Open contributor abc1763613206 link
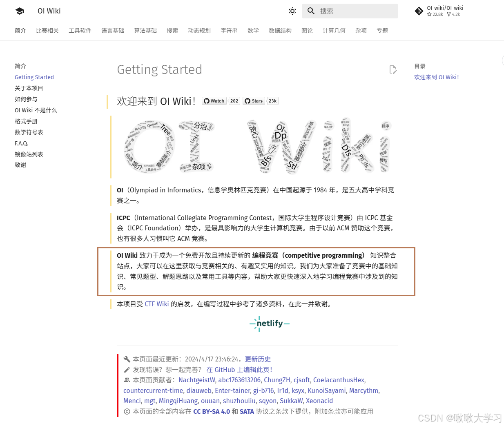504x426 pixels. pyautogui.click(x=239, y=380)
